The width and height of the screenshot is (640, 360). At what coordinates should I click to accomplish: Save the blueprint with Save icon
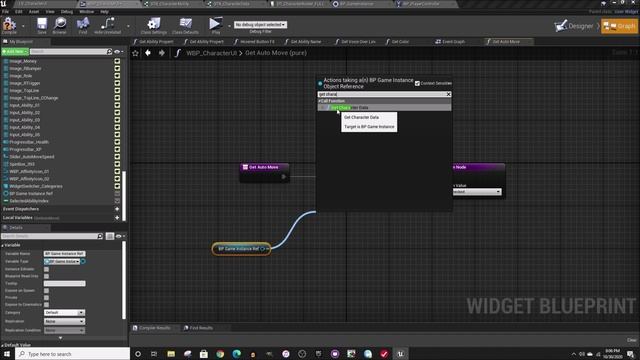(42, 25)
